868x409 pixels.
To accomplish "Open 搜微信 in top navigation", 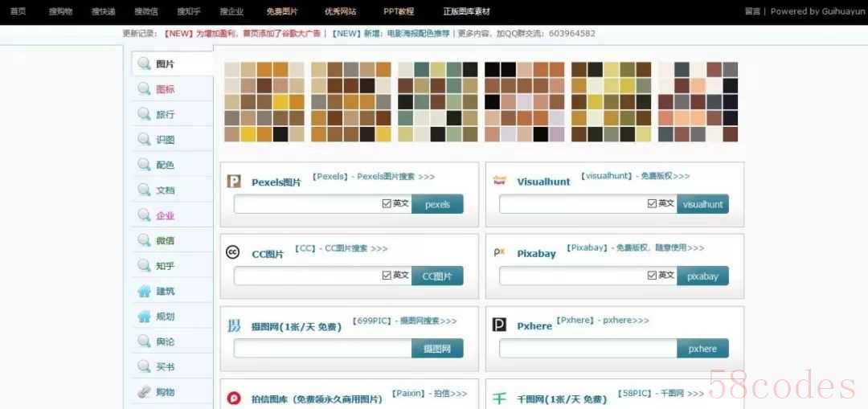I will pos(145,11).
